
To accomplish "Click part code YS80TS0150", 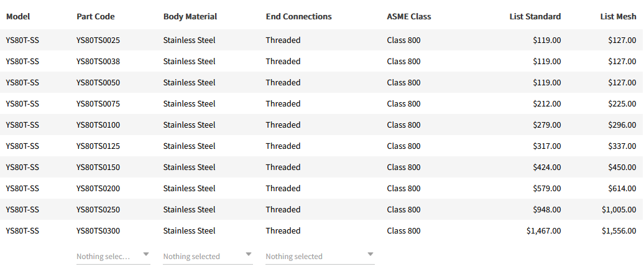I will (x=98, y=168).
